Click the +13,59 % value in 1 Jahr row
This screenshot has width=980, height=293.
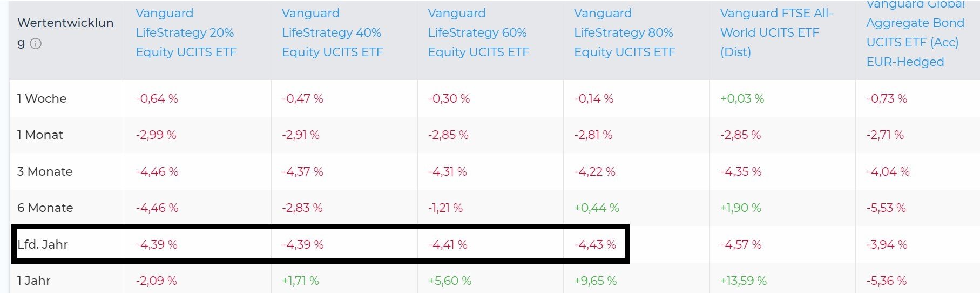743,281
